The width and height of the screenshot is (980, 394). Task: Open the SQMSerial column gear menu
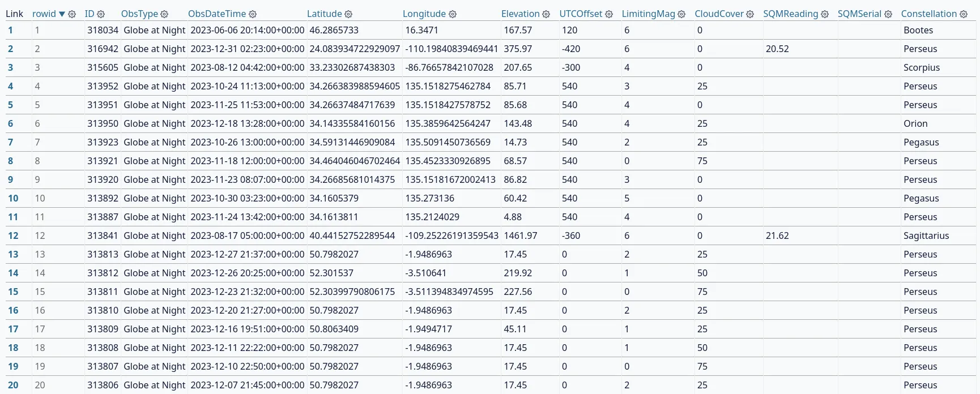pos(888,14)
